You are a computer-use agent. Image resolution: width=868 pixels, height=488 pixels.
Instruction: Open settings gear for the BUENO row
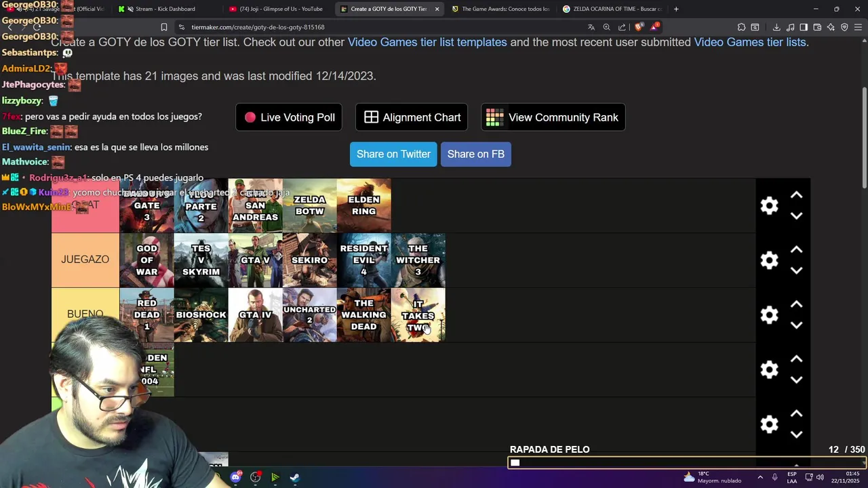(x=769, y=315)
